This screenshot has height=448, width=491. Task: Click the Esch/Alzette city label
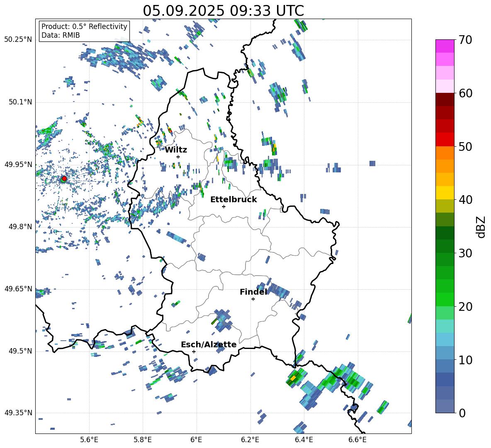pos(209,344)
